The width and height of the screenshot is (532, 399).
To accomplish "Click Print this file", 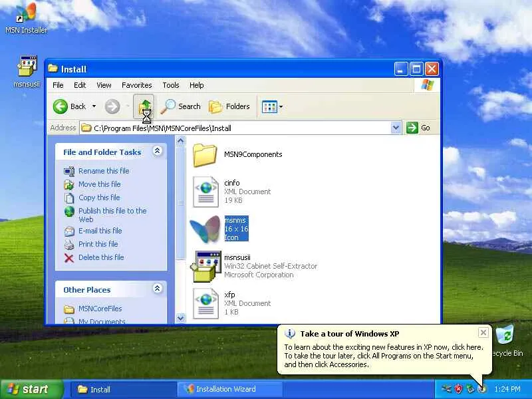I will [98, 244].
